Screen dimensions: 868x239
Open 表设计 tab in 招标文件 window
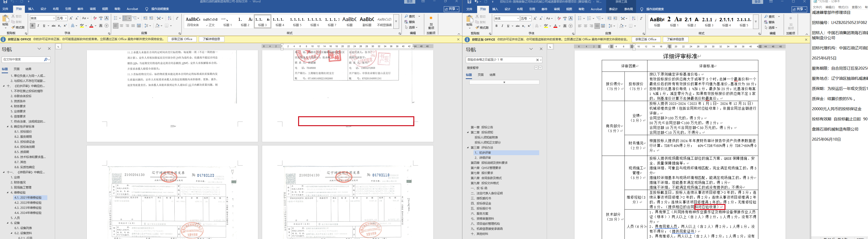[614, 9]
